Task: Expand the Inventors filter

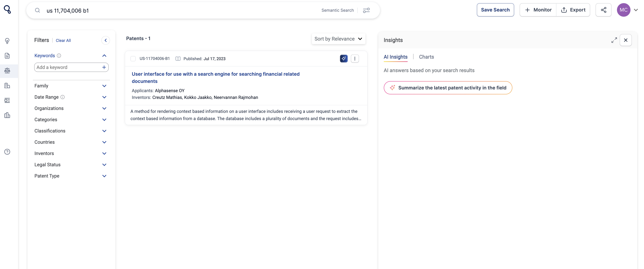Action: tap(104, 153)
